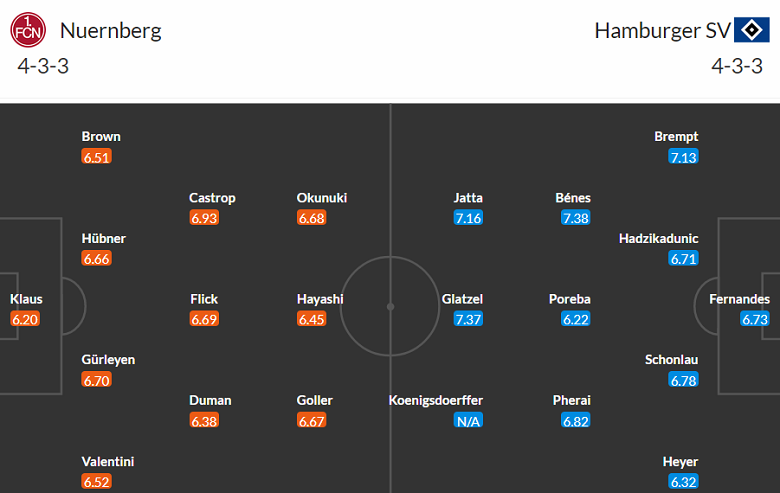Click Heyer's 6.32 rating badge
Screen dimensions: 780x493
pos(683,482)
